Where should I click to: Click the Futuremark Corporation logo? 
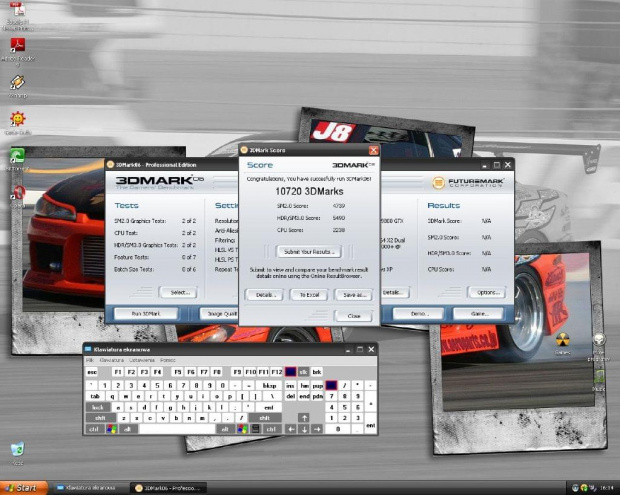pyautogui.click(x=468, y=182)
